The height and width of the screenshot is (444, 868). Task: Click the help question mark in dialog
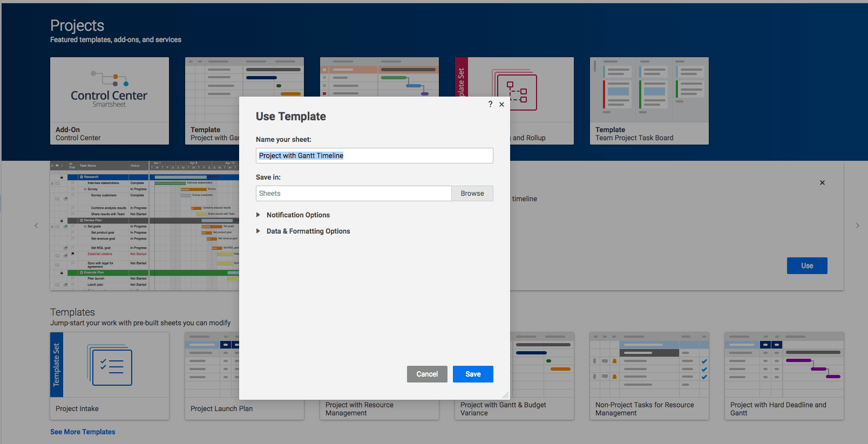[x=490, y=104]
